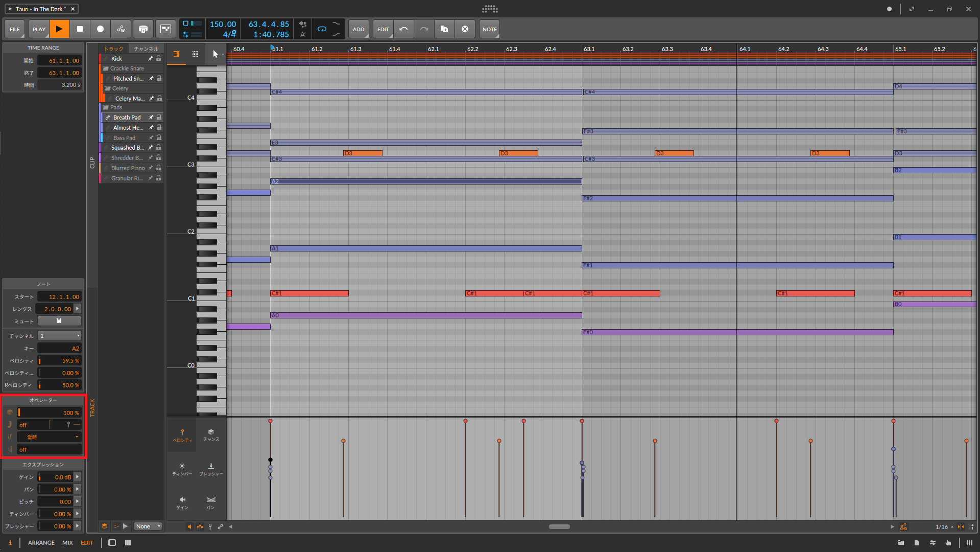Toggle arranger loop button
980x552 pixels.
click(x=322, y=29)
